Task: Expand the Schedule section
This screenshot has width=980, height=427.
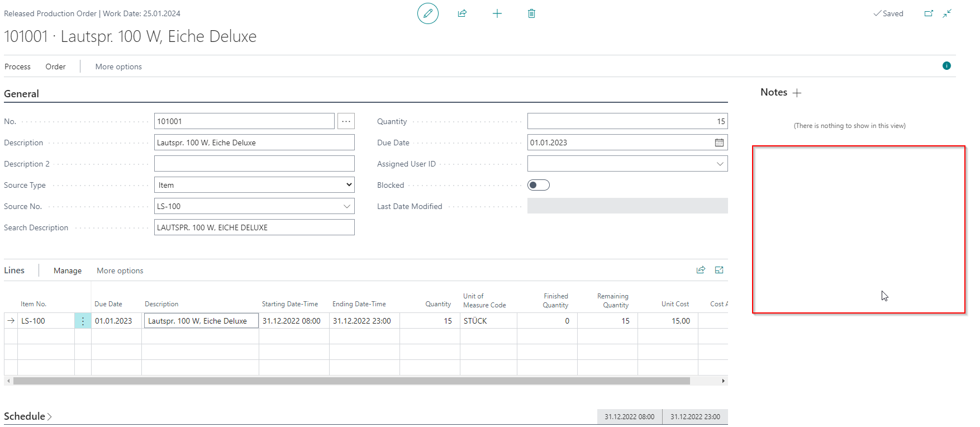Action: pos(28,416)
